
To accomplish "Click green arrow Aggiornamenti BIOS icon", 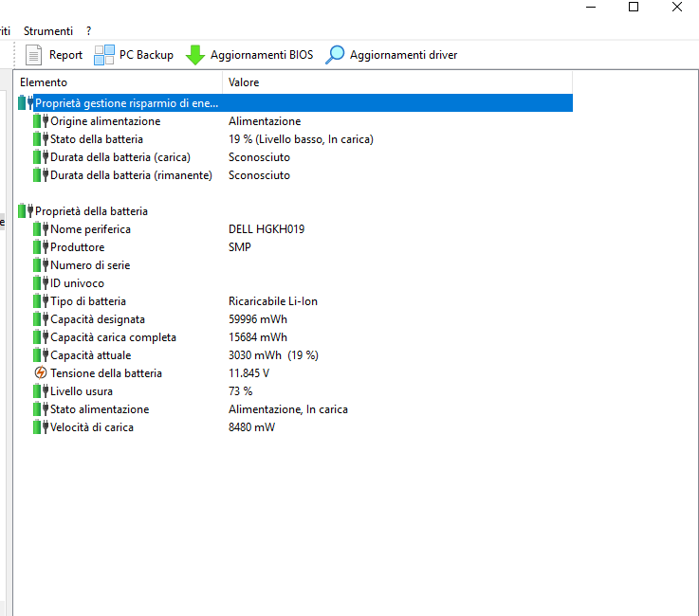I will (195, 55).
